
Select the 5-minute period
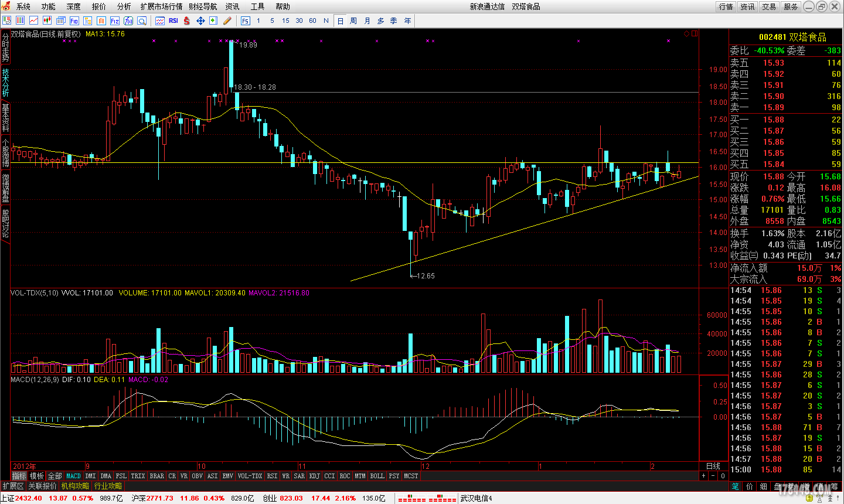pos(272,21)
